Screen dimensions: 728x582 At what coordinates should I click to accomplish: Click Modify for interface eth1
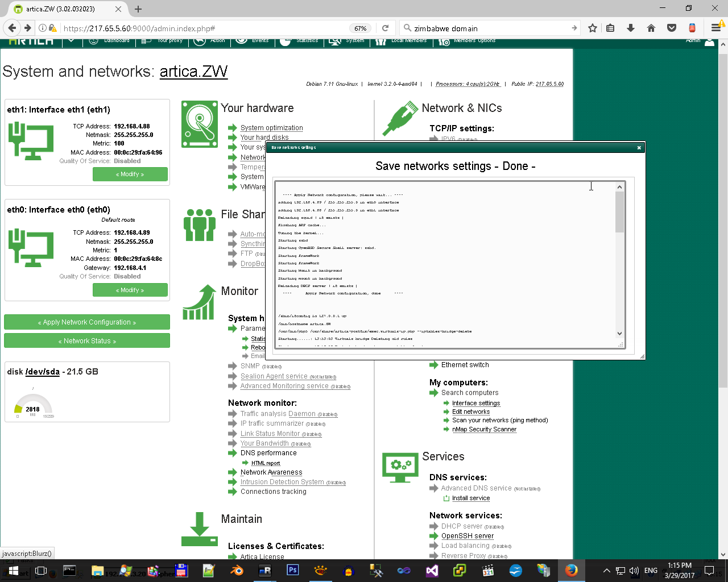(130, 174)
